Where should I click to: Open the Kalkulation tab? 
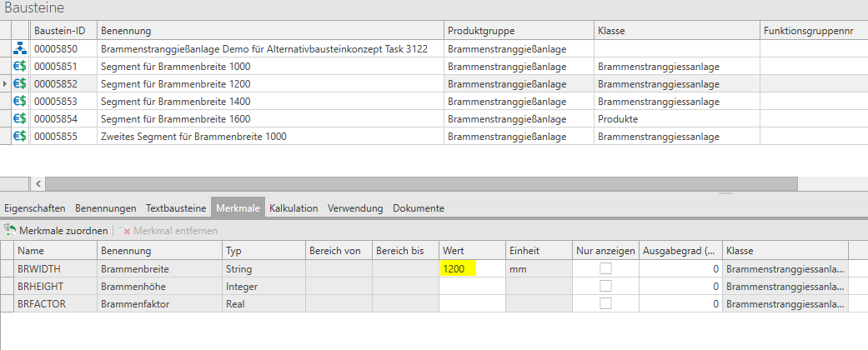(294, 208)
